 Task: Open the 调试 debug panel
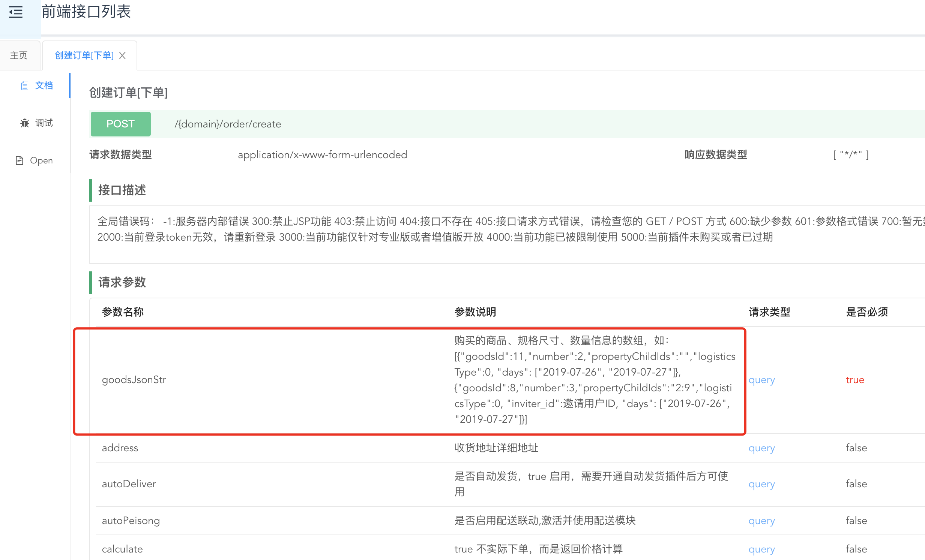(44, 123)
